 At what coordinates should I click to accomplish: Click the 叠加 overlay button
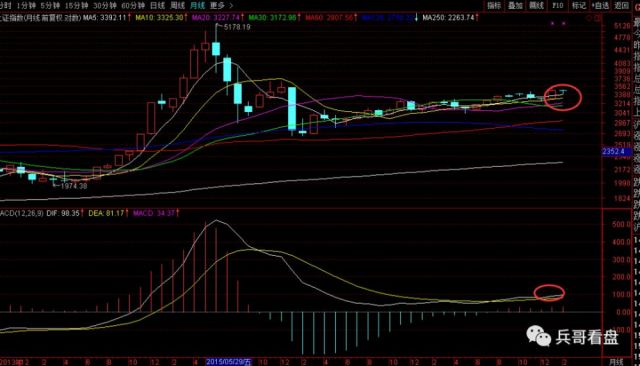coord(515,6)
